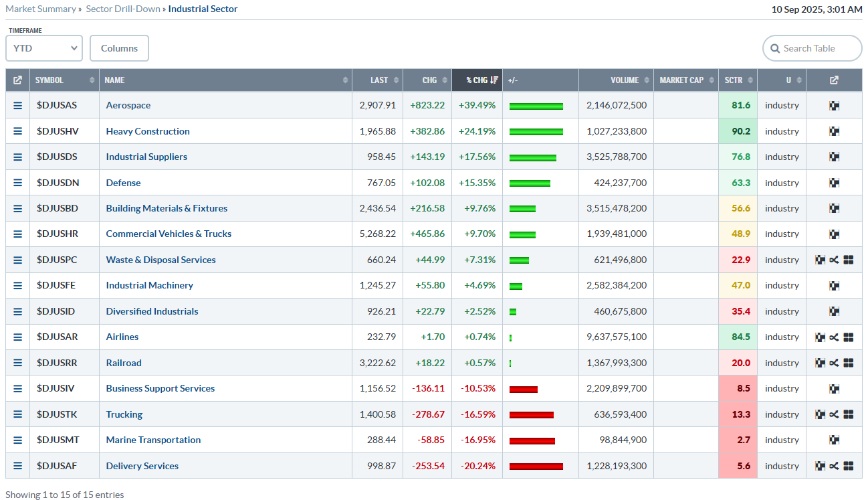Open the row menu icon for Defense
Viewport: 868px width, 500px height.
tap(18, 183)
